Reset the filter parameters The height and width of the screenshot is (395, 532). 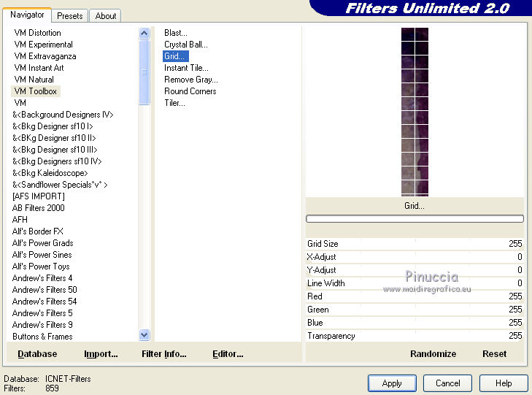[x=494, y=354]
